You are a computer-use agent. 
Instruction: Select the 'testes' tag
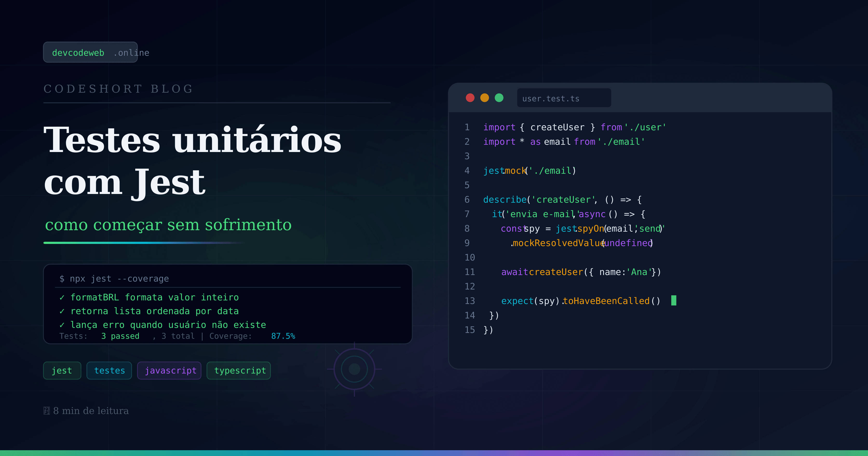(x=109, y=370)
